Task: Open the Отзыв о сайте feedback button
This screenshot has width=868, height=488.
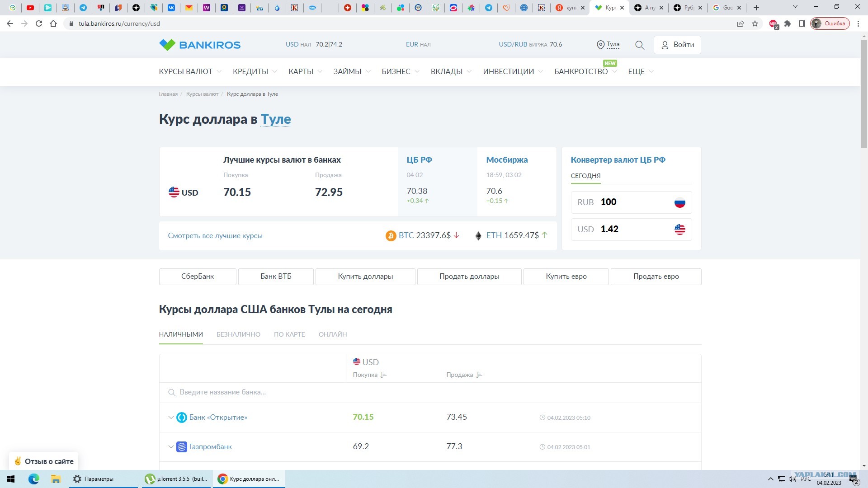Action: coord(44,461)
